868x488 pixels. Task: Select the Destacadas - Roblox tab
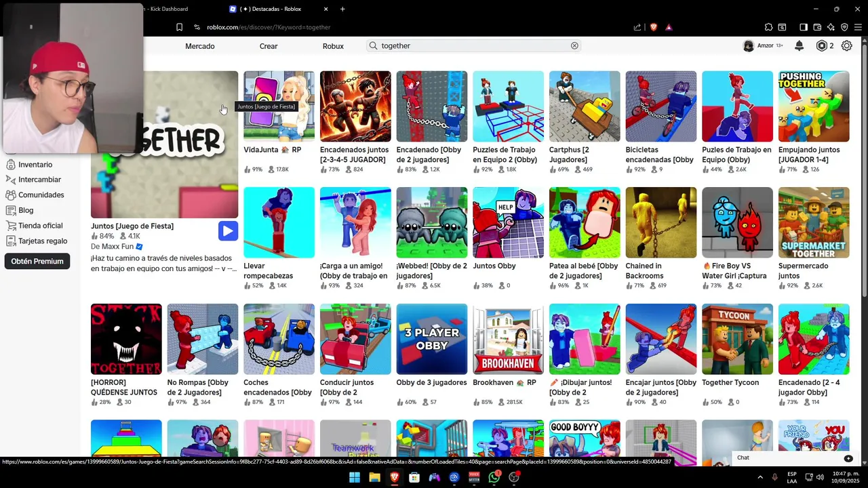tap(279, 9)
